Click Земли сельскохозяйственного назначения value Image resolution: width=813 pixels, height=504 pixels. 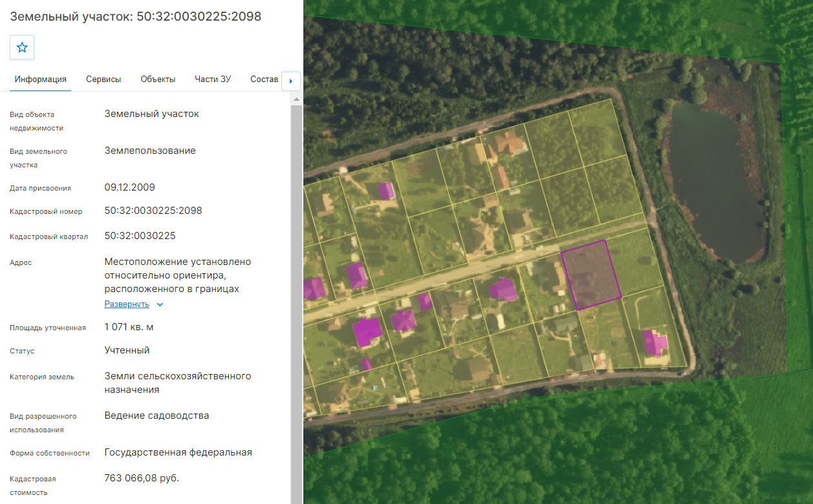(x=178, y=383)
